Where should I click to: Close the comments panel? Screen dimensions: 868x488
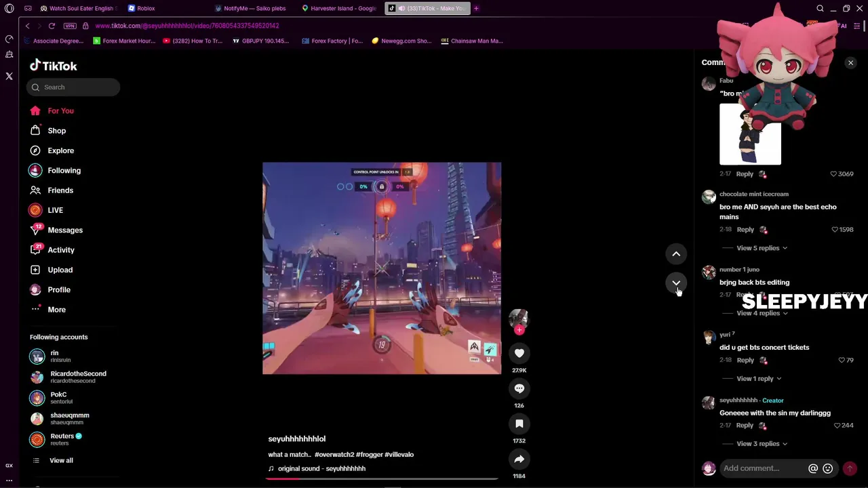[850, 62]
